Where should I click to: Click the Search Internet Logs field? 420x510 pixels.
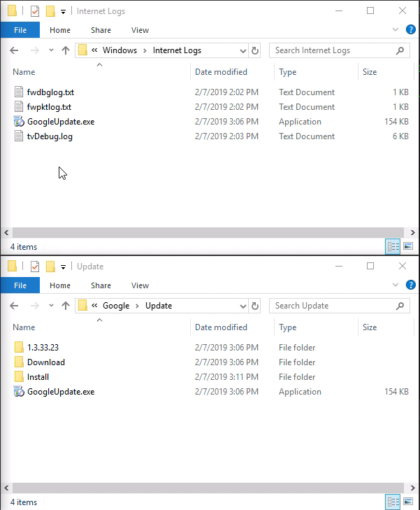pyautogui.click(x=332, y=50)
